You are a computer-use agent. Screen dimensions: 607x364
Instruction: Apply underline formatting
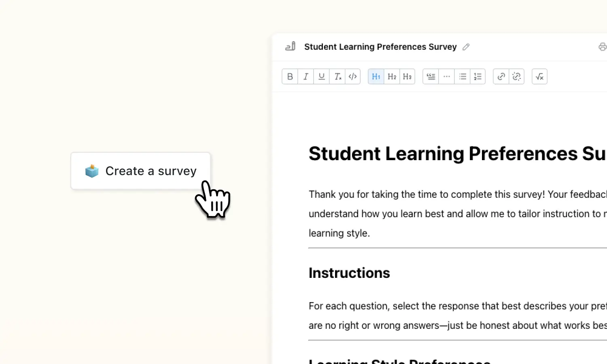click(x=321, y=76)
